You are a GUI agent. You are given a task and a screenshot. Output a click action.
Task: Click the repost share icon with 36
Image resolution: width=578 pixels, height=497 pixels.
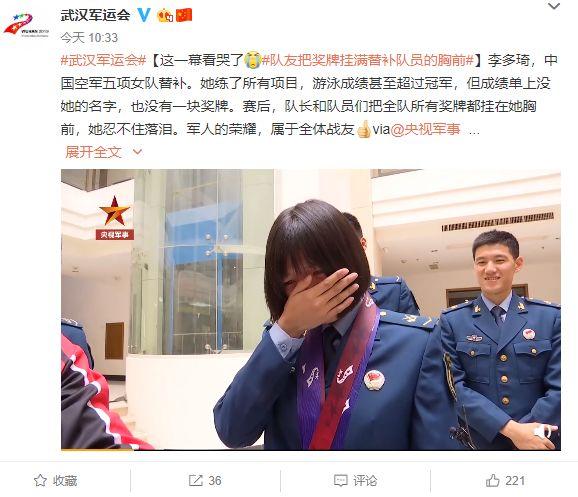coord(195,480)
